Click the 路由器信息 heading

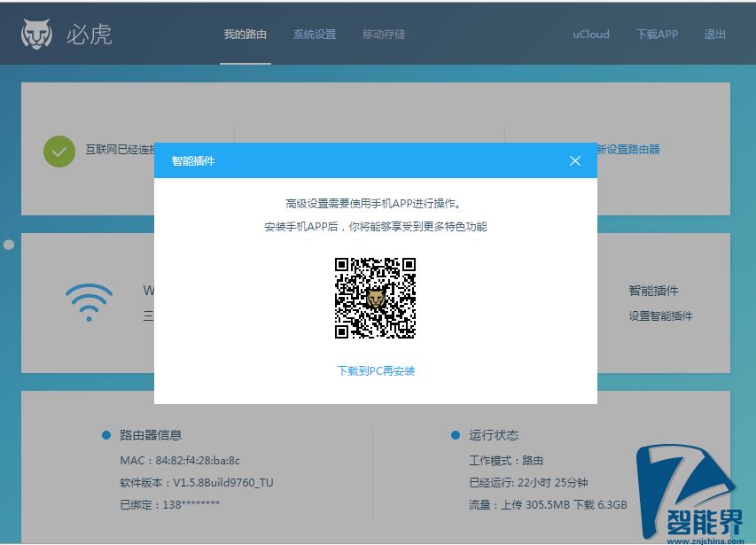tap(151, 435)
